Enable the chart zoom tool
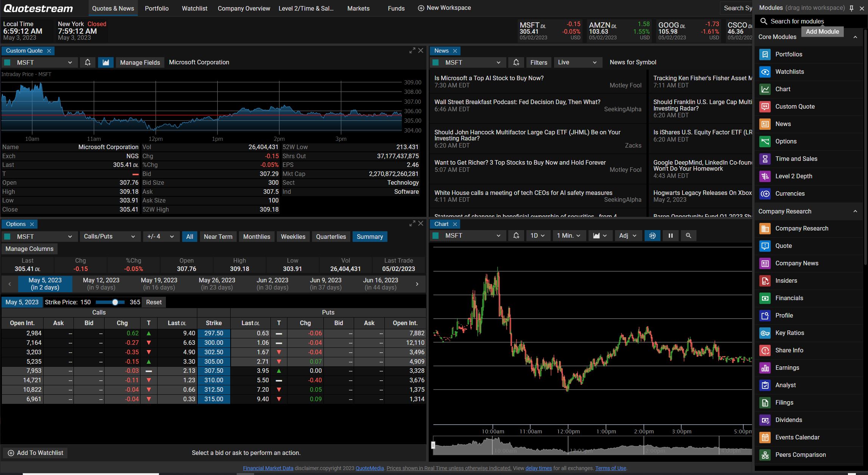 tap(689, 236)
